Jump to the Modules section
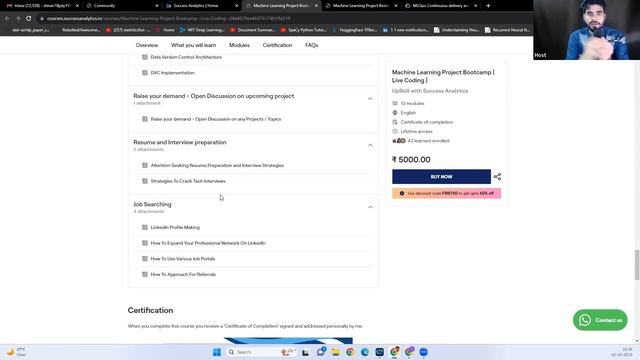The width and height of the screenshot is (640, 360). click(239, 45)
